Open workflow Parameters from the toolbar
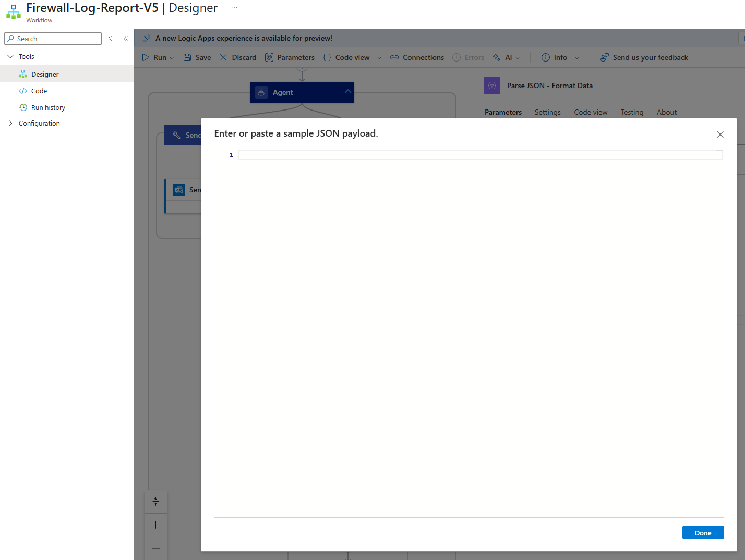The width and height of the screenshot is (745, 560). click(x=290, y=57)
